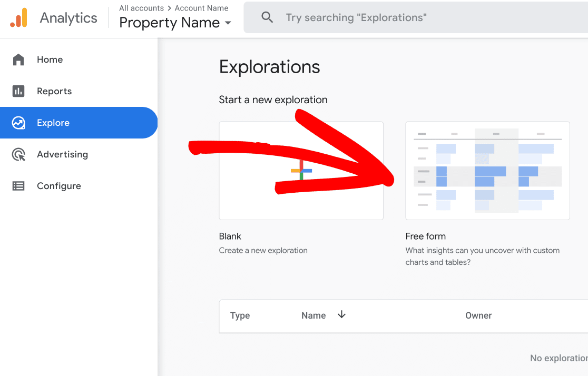Go to the Reports section

click(54, 91)
